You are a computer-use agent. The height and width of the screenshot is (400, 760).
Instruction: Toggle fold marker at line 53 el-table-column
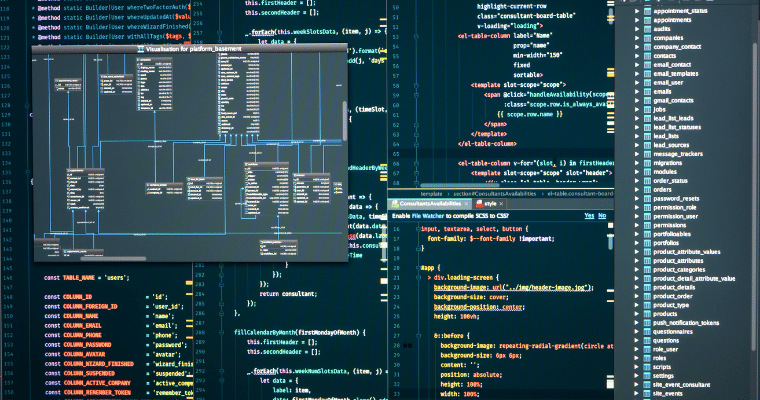click(x=416, y=36)
